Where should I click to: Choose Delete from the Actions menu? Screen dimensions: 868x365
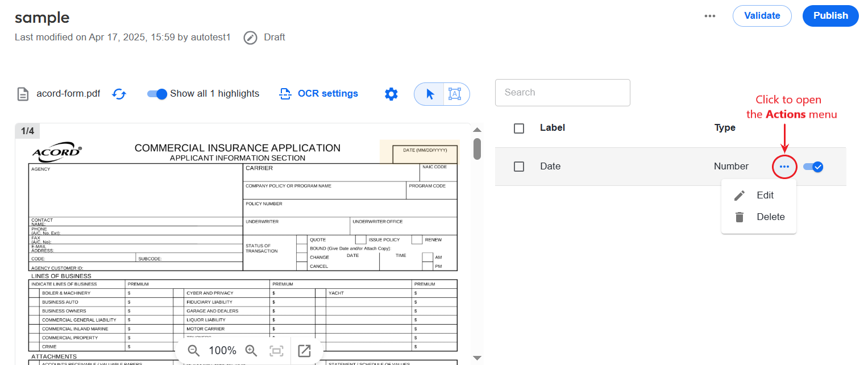coord(759,217)
